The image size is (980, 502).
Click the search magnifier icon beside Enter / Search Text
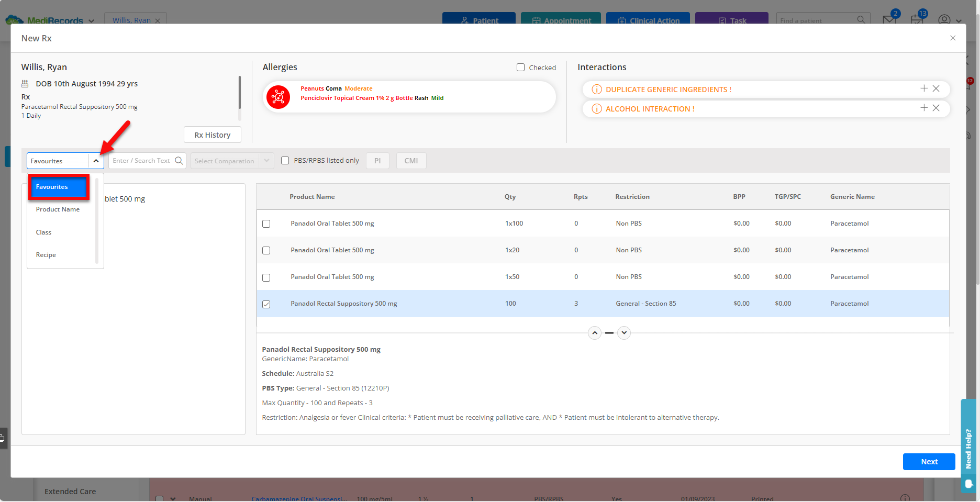click(x=179, y=161)
